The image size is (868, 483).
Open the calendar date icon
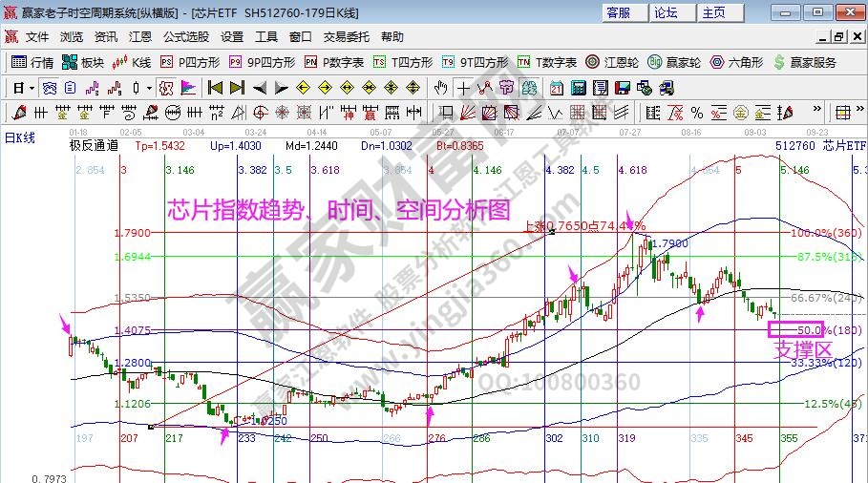tap(555, 88)
